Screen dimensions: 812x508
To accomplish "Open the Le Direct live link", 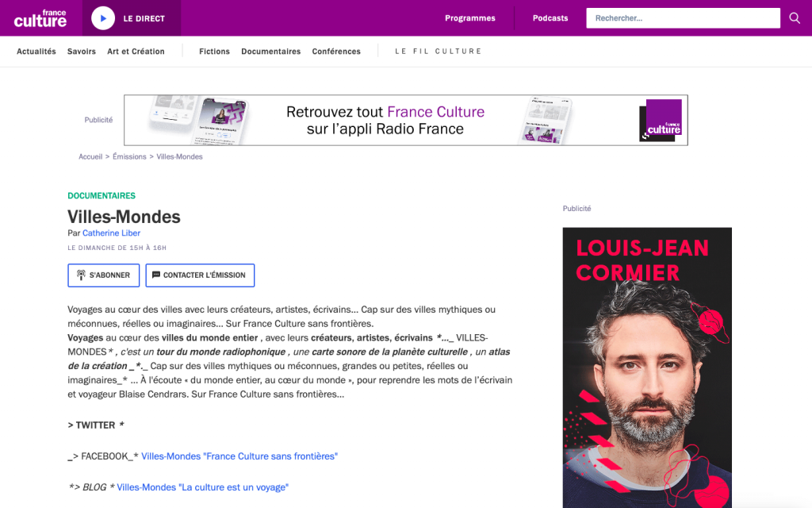I will point(144,19).
